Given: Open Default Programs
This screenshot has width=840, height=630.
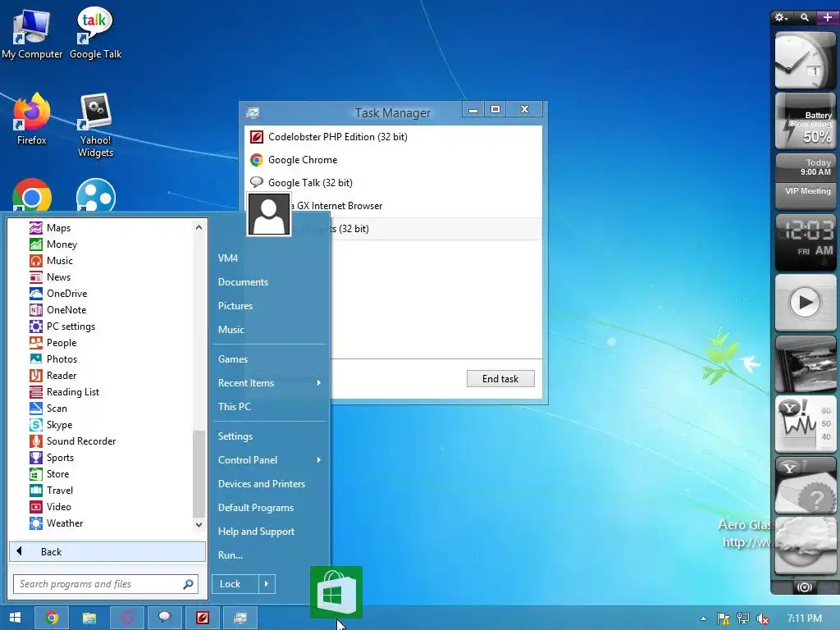Looking at the screenshot, I should click(256, 507).
